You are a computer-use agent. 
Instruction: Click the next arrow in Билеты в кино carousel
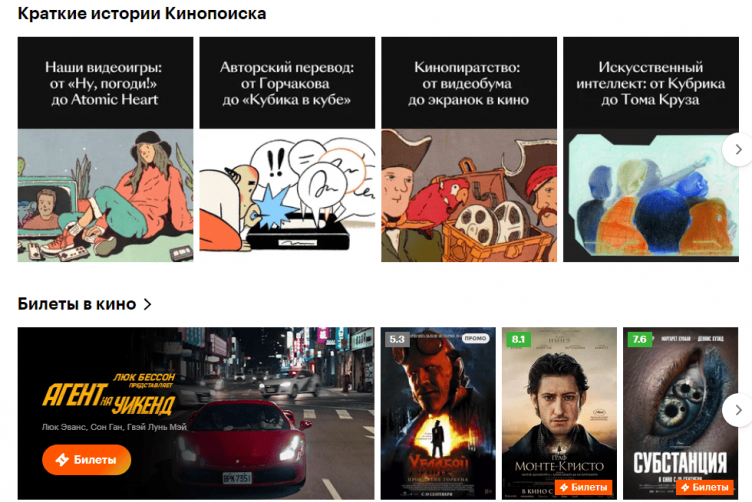(738, 410)
